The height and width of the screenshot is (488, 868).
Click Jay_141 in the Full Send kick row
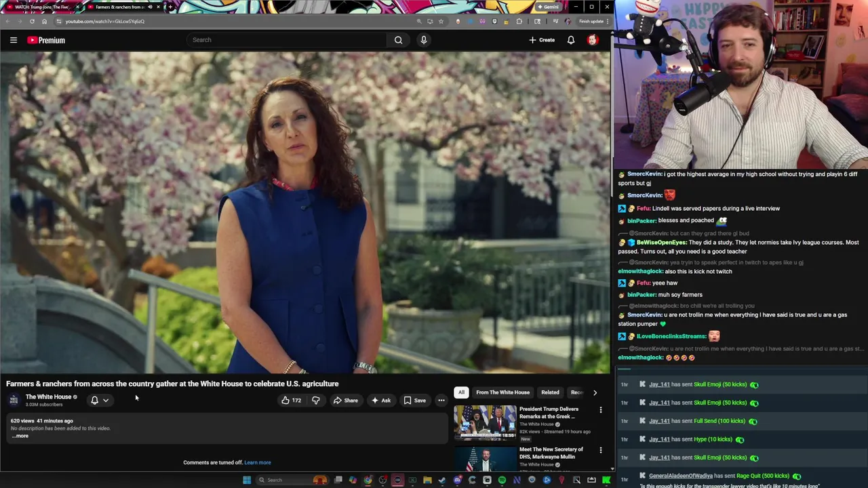click(659, 421)
